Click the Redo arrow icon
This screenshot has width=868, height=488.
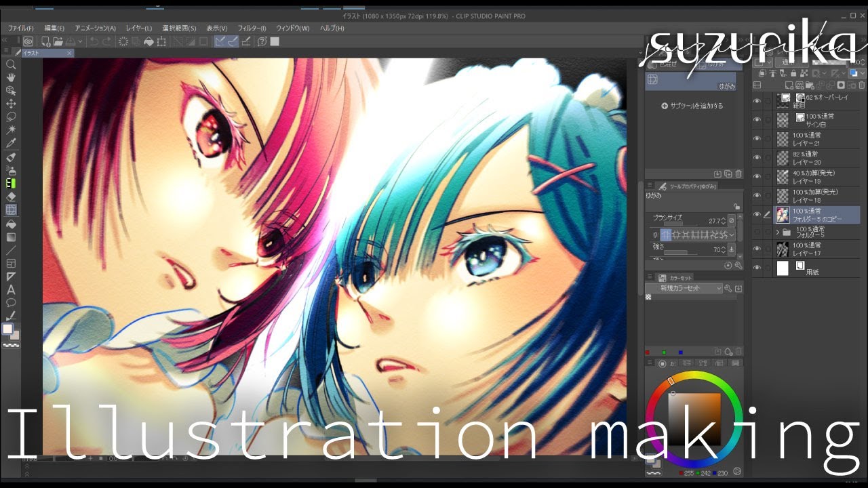click(x=108, y=41)
